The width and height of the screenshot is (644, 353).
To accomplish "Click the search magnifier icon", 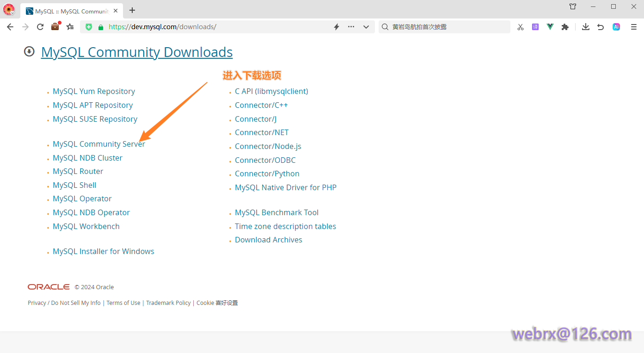I will point(385,27).
